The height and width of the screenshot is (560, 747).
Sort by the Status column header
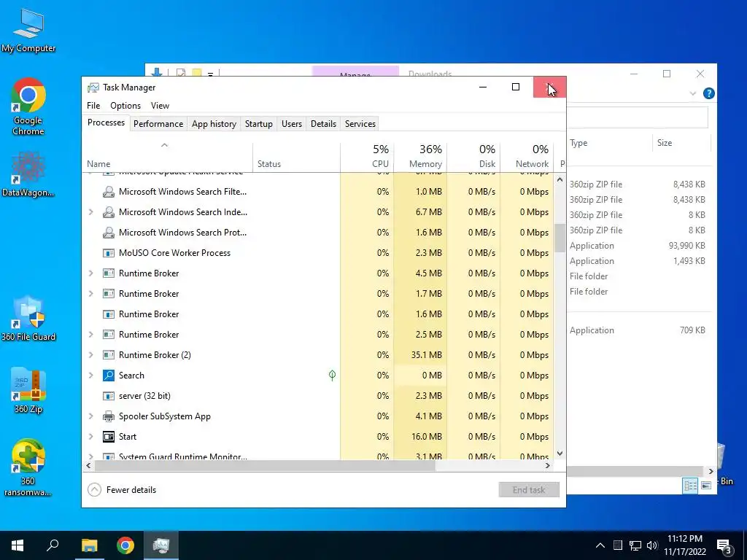pyautogui.click(x=296, y=156)
